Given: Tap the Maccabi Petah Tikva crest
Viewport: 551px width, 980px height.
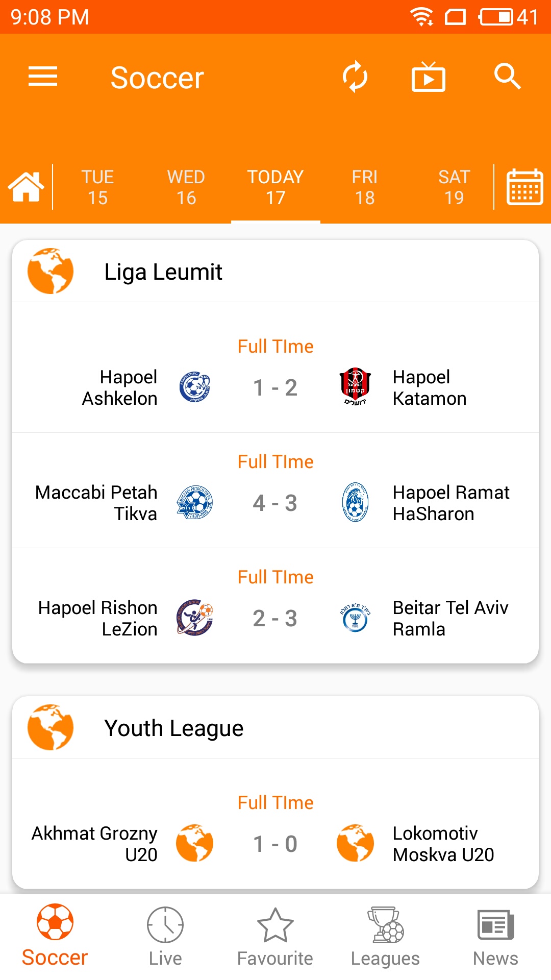Looking at the screenshot, I should 194,503.
